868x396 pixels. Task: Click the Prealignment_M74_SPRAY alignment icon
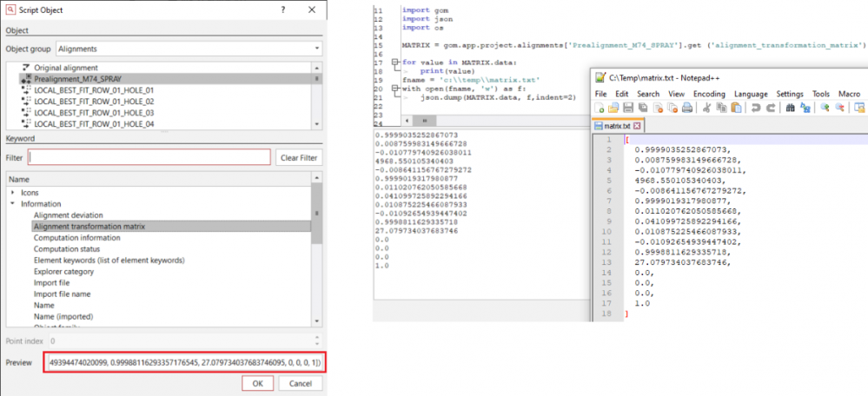[x=25, y=78]
